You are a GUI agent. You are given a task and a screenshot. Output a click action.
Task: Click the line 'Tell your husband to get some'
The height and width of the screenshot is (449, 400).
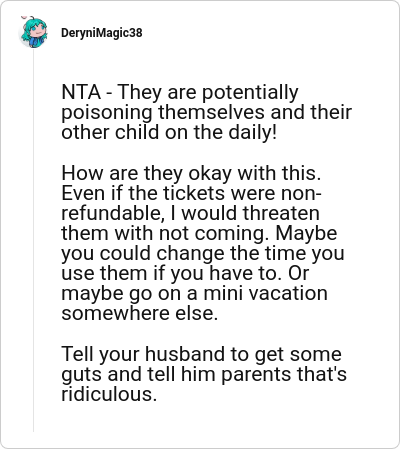(201, 354)
